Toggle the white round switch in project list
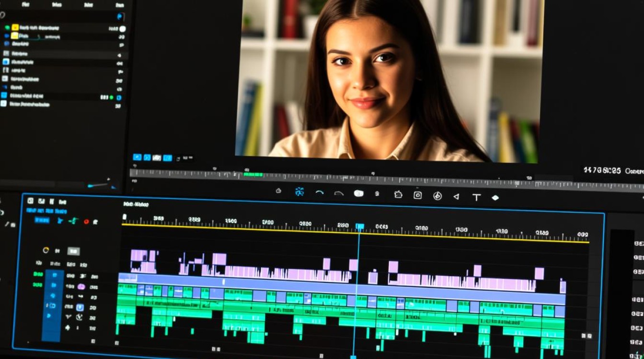 123,29
